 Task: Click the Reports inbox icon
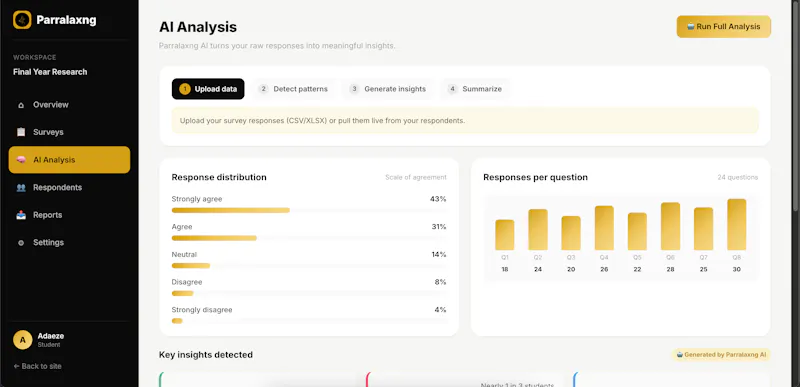coord(21,215)
